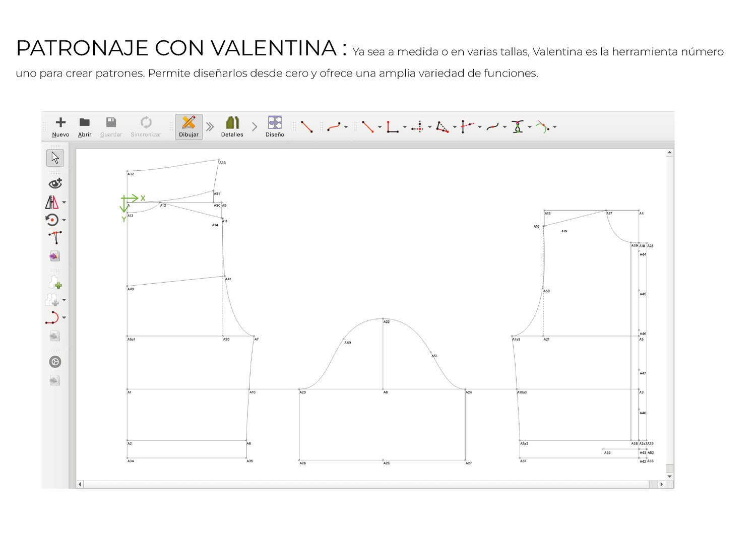The height and width of the screenshot is (534, 756).
Task: Select point label "A51" on sleeve curve
Action: point(434,356)
